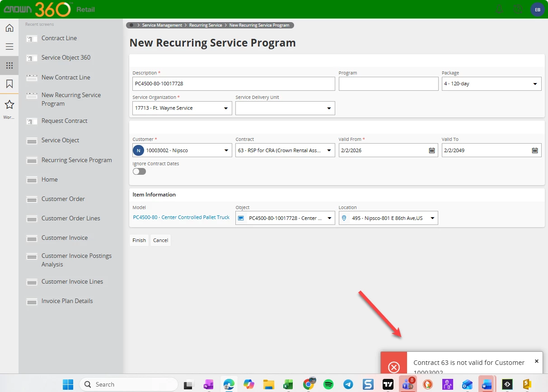Open calendar picker for Valid To
This screenshot has height=392, width=548.
534,150
